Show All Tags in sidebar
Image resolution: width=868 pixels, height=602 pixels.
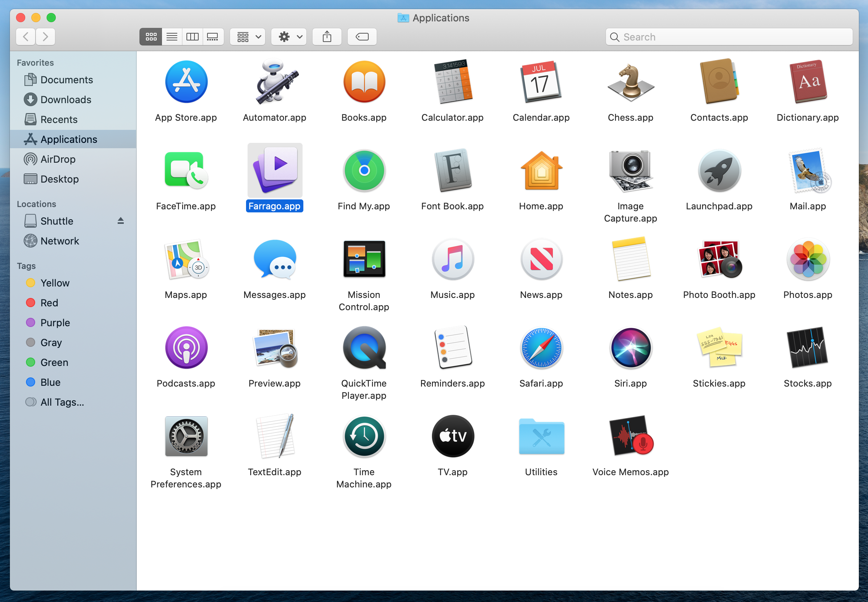73,402
